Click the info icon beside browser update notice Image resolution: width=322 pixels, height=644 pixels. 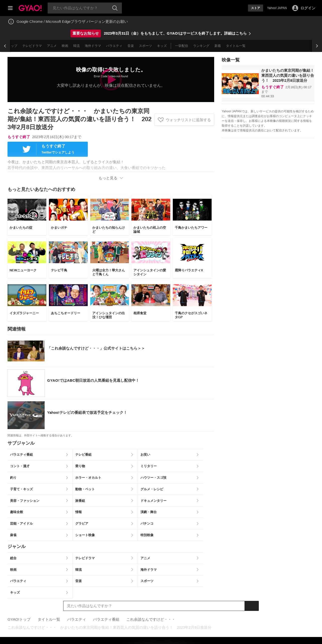pos(11,22)
